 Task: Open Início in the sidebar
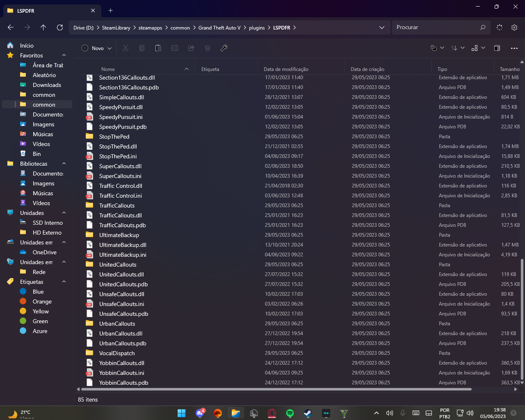(27, 46)
